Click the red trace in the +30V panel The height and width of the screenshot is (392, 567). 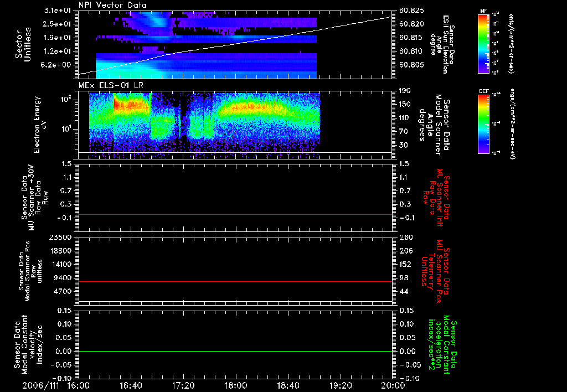[236, 215]
